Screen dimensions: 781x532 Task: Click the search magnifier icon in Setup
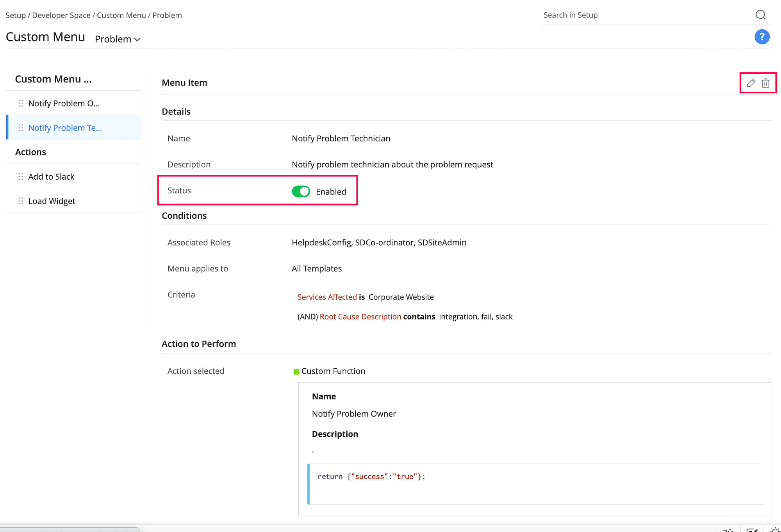point(760,15)
